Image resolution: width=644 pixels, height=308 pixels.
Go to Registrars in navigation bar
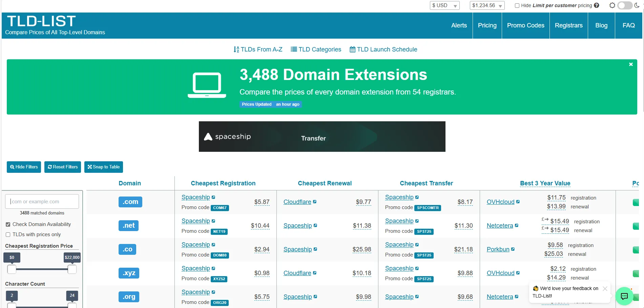click(x=568, y=25)
